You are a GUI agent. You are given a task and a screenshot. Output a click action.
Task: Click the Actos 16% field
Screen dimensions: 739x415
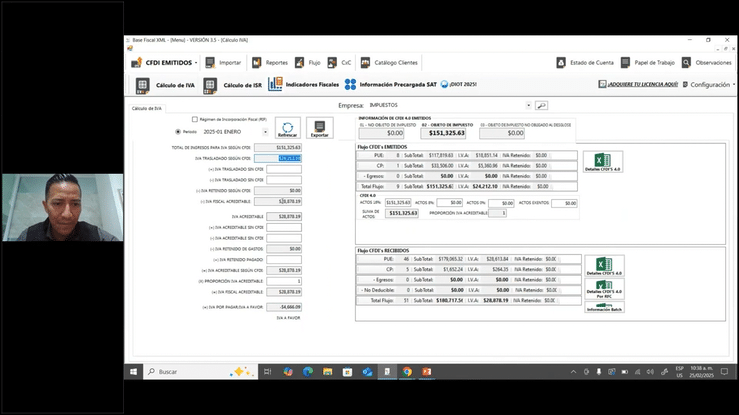pos(398,203)
